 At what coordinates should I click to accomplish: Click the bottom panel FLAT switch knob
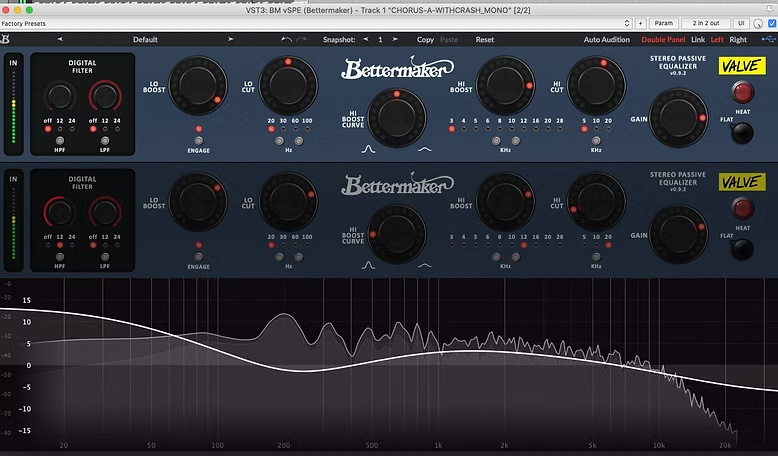click(x=742, y=249)
